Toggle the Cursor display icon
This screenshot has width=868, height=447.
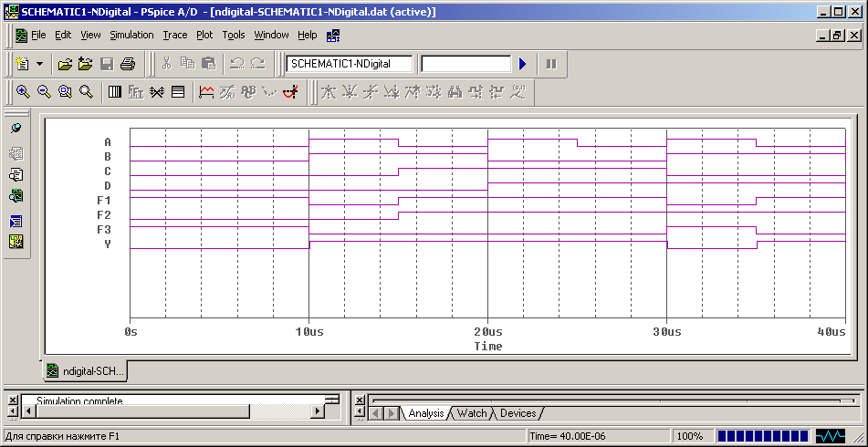click(290, 92)
